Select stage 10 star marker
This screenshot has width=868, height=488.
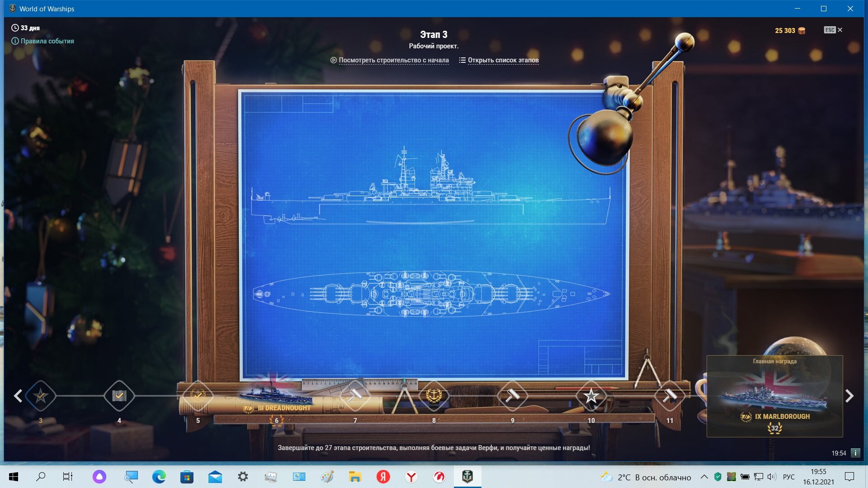coord(591,396)
